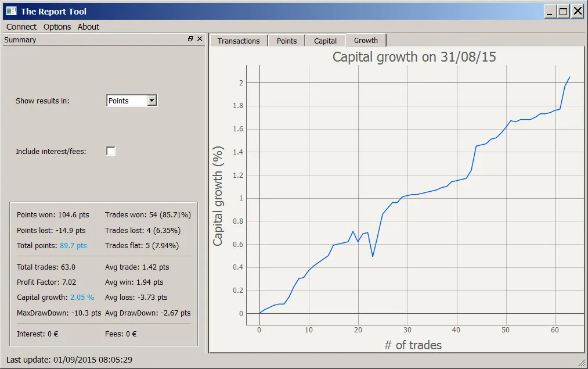Image resolution: width=588 pixels, height=369 pixels.
Task: Switch to the Points tab
Action: (x=287, y=41)
